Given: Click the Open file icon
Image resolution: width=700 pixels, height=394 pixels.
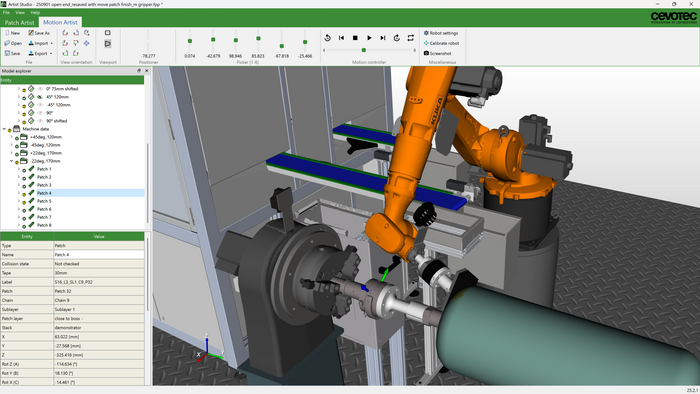Looking at the screenshot, I should pyautogui.click(x=7, y=43).
